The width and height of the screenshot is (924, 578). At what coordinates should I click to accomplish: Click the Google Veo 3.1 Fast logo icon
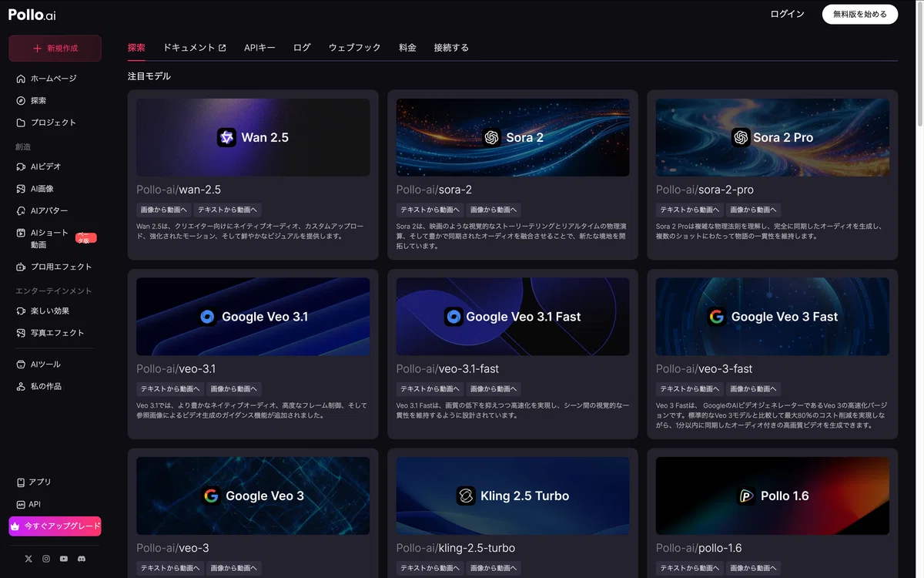[x=454, y=317]
